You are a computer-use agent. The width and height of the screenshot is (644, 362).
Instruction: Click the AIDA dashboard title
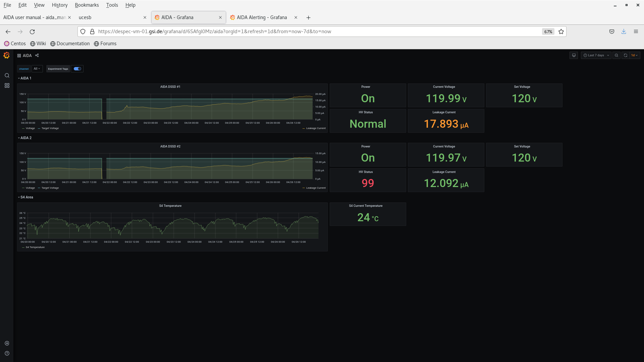[27, 56]
